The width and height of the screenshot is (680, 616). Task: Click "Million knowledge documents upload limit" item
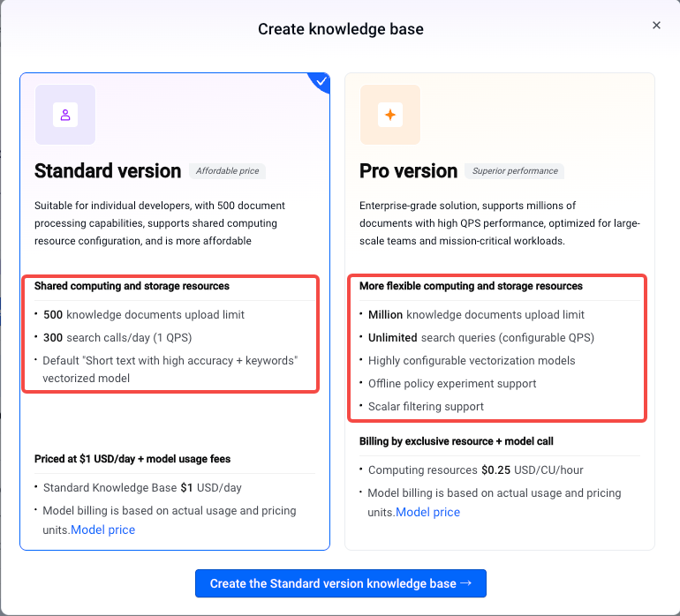(x=476, y=314)
